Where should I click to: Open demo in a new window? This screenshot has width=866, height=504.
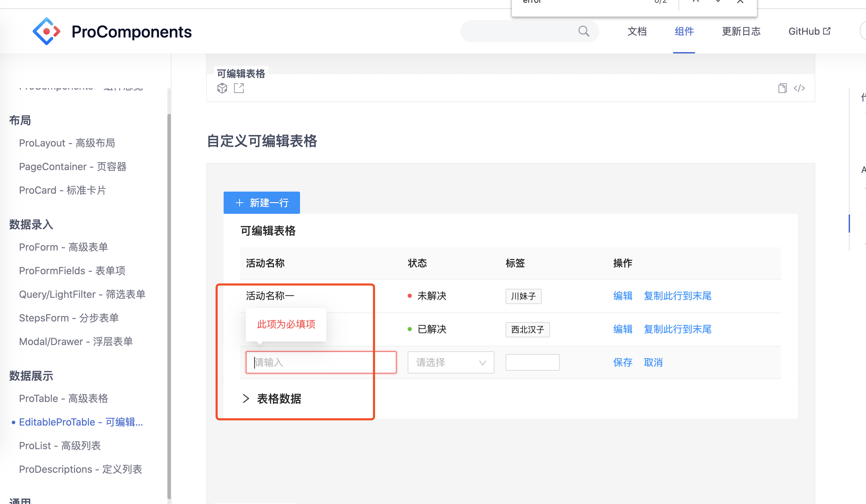(239, 88)
